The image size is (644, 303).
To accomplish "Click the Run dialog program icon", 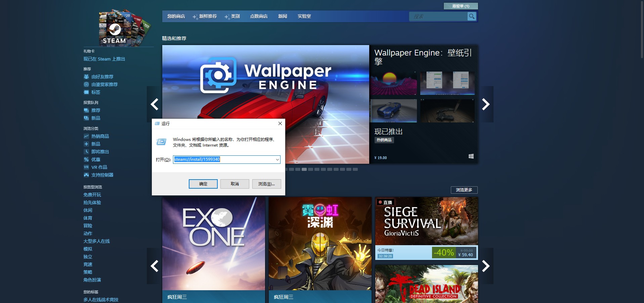I will point(161,142).
